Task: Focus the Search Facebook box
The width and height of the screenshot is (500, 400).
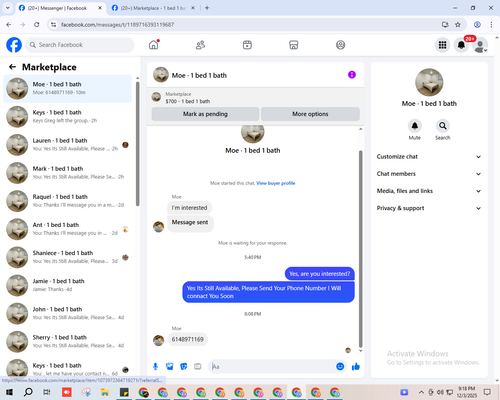Action: [x=80, y=45]
